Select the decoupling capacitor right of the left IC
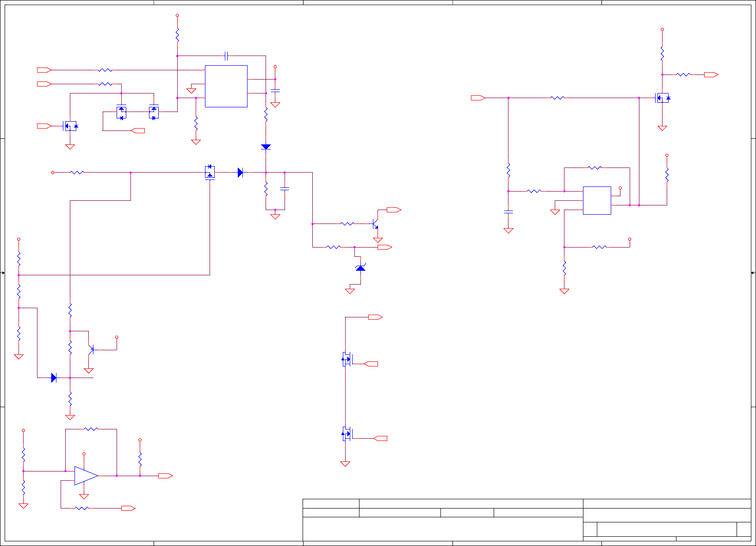Screen dimensions: 756x546 tap(275, 91)
